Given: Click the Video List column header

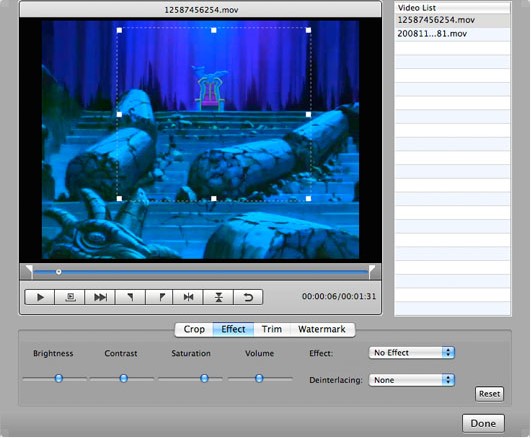Looking at the screenshot, I should click(452, 8).
